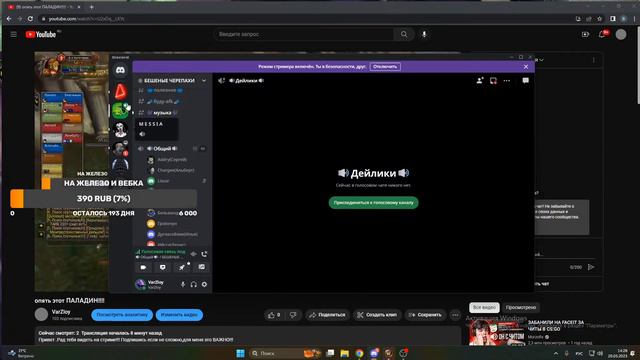Disable streamer mode via Отключить button
This screenshot has width=640, height=360.
(x=385, y=67)
